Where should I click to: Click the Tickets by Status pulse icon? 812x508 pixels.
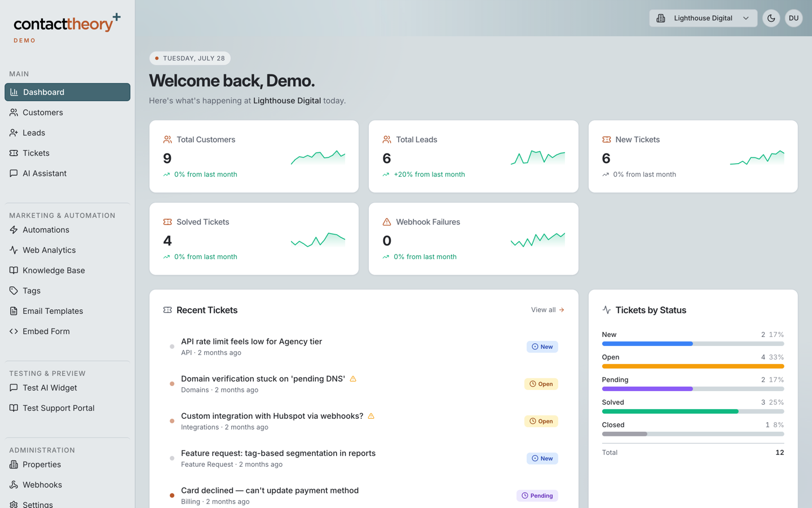tap(607, 310)
